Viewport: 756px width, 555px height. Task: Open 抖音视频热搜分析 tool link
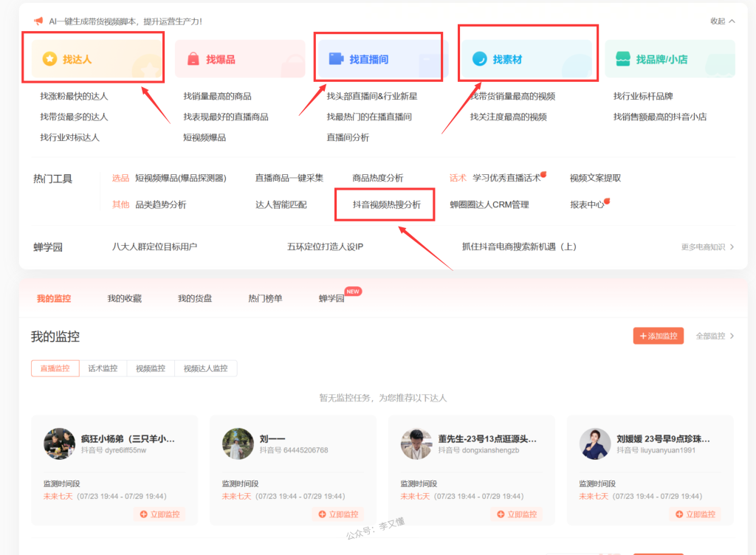tap(386, 204)
